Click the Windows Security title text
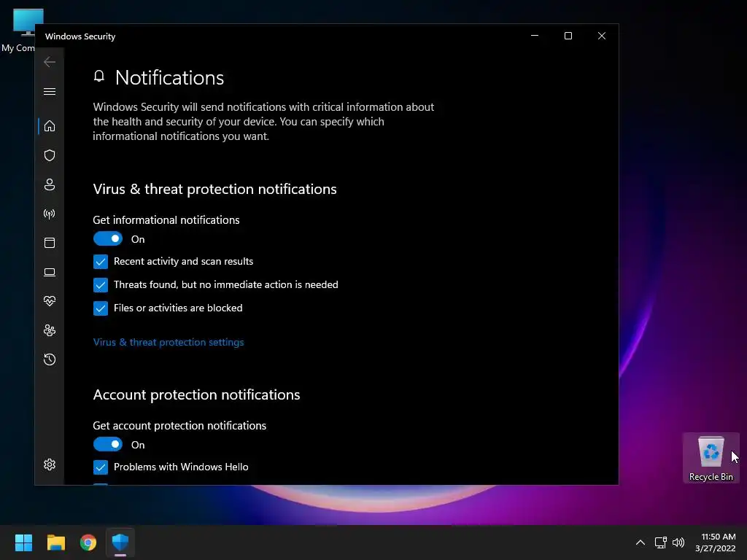747x560 pixels. [80, 36]
